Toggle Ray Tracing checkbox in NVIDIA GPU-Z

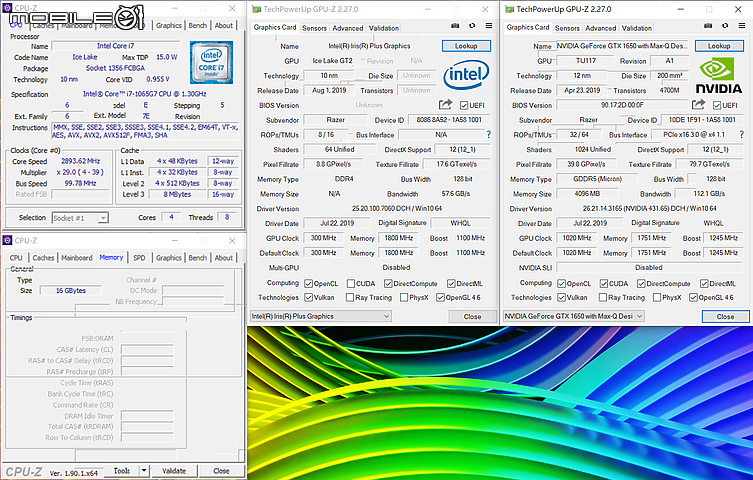603,298
